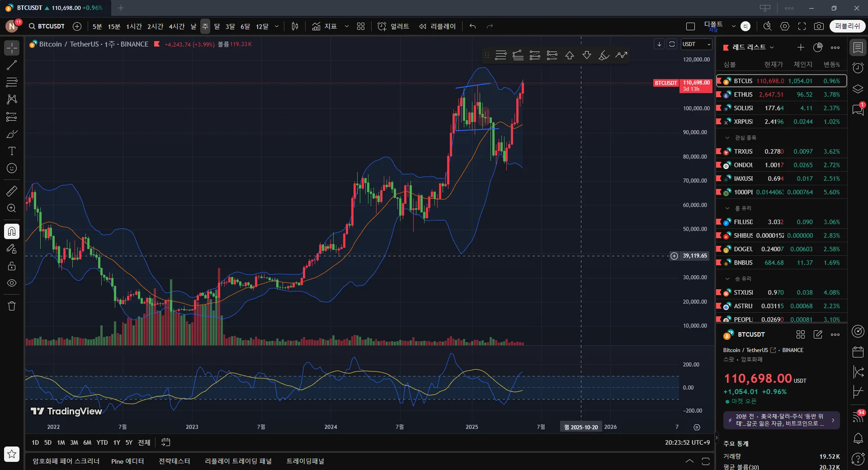Viewport: 868px width, 470px height.
Task: Collapse the 롱 유리 section
Action: 727,208
